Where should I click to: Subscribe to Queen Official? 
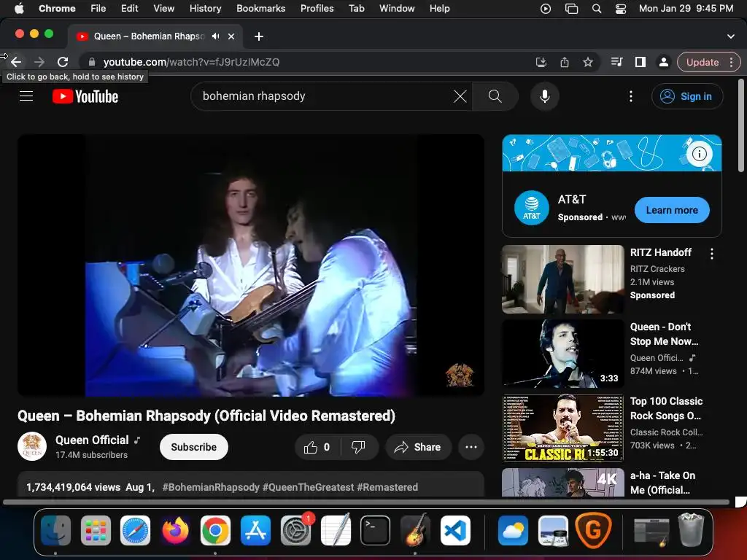click(x=194, y=447)
